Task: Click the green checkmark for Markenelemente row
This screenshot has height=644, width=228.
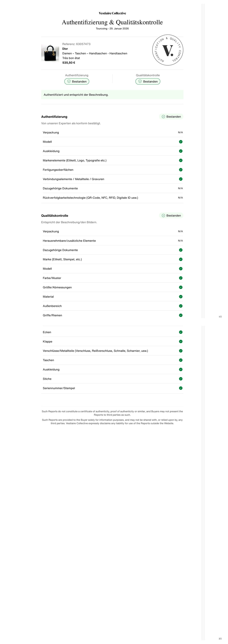Action: click(181, 161)
